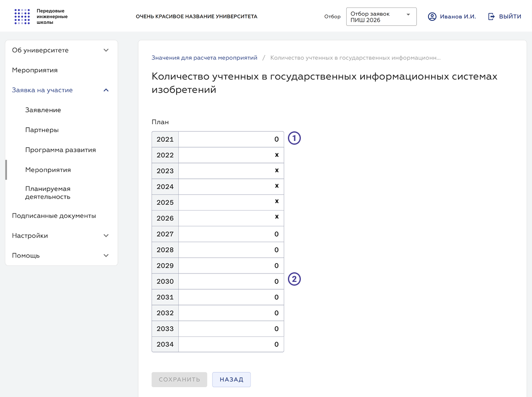Screen dimensions: 532x397
Task: Open the top-level Мероприятия sidebar item
Action: click(35, 70)
